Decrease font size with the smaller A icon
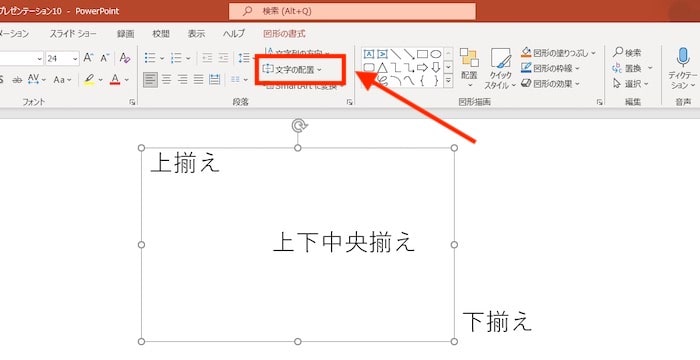The width and height of the screenshot is (700, 360). tap(105, 58)
